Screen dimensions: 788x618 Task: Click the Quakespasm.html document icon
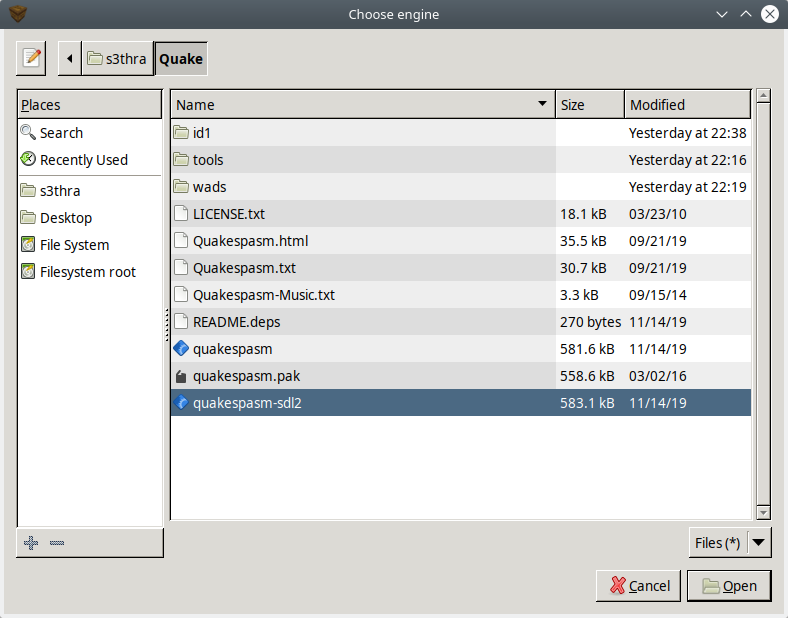181,241
